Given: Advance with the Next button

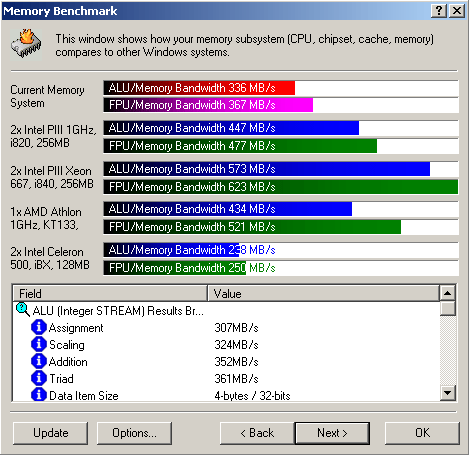Looking at the screenshot, I should coord(332,433).
